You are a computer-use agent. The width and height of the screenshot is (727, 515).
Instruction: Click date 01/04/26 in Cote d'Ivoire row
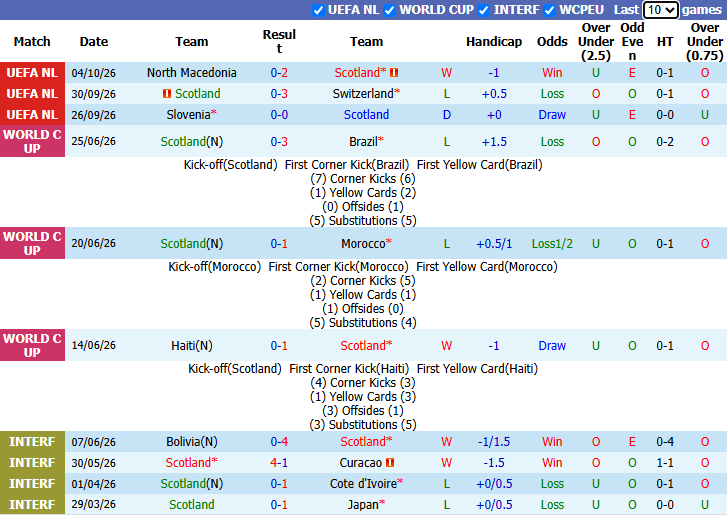pyautogui.click(x=94, y=483)
